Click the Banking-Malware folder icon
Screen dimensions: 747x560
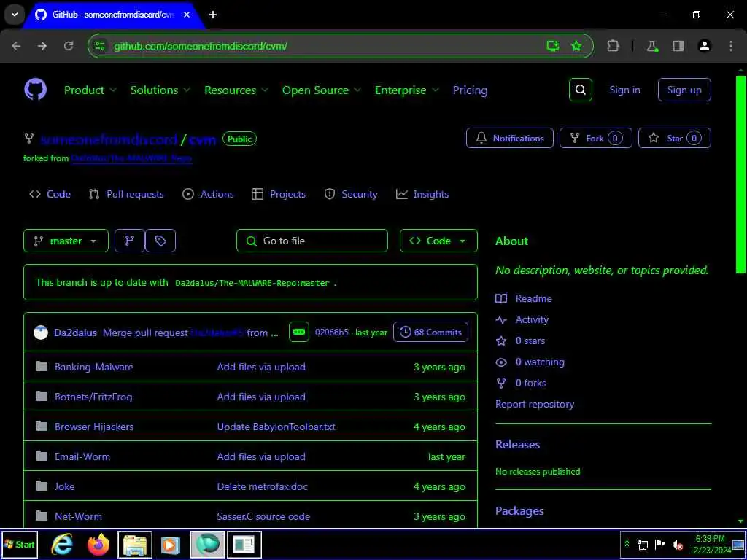tap(42, 367)
